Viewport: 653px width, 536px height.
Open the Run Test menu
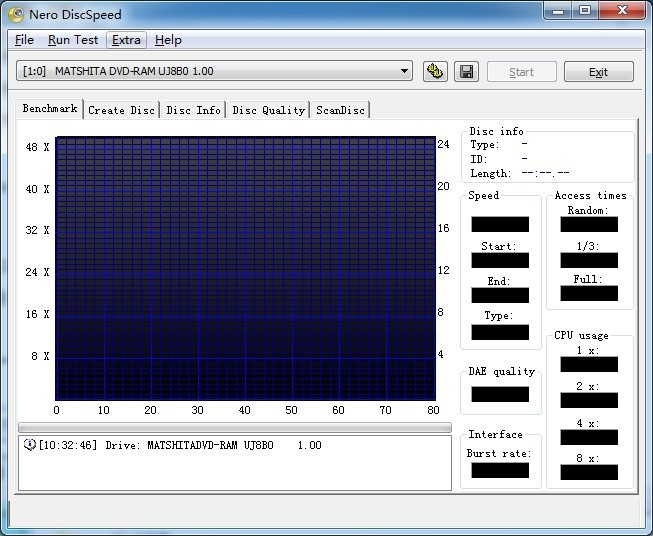tap(73, 40)
